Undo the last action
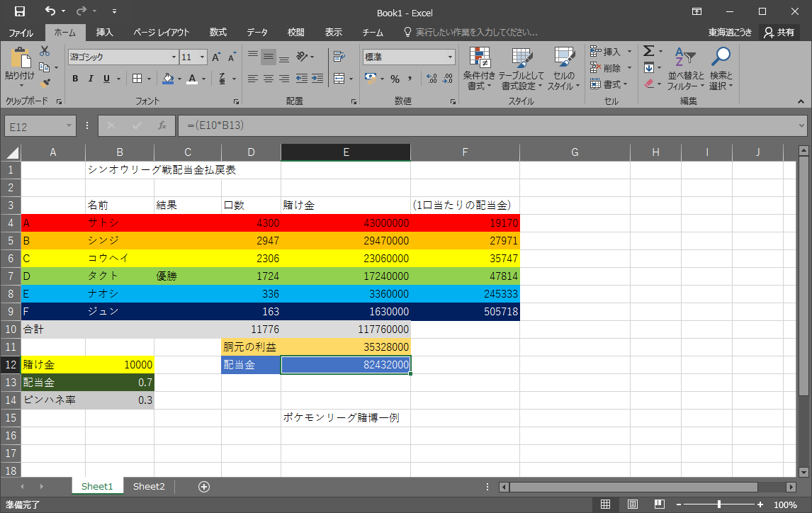 click(50, 11)
